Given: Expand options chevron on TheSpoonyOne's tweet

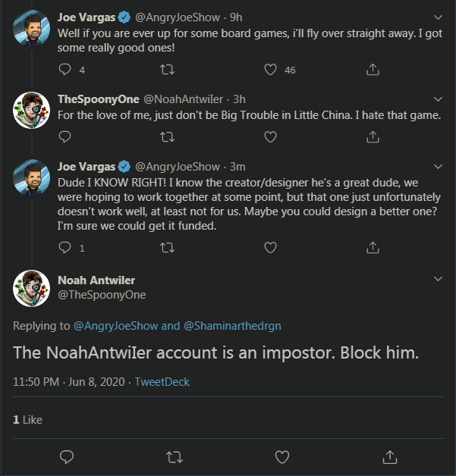Looking at the screenshot, I should [437, 99].
